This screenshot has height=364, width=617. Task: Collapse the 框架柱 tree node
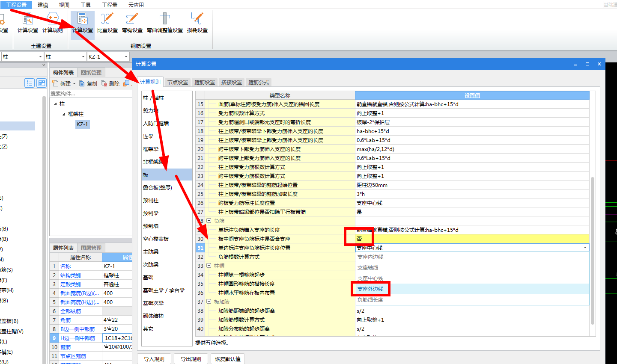(x=64, y=114)
